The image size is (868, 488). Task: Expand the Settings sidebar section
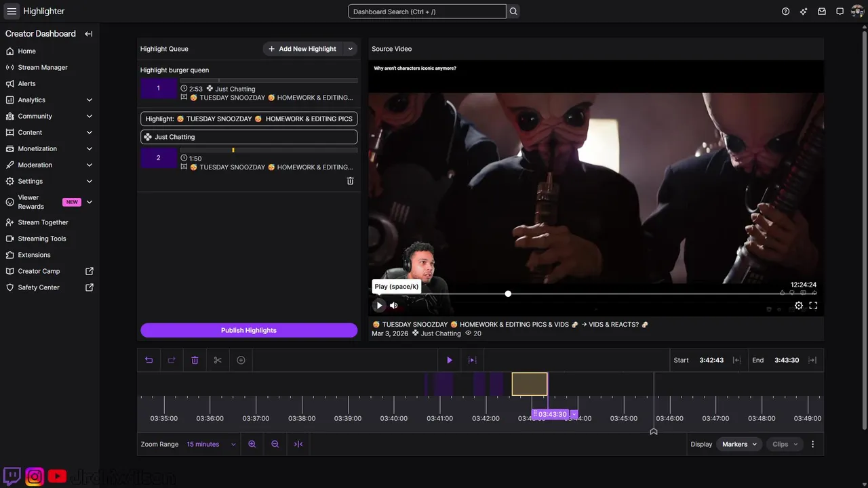coord(90,181)
